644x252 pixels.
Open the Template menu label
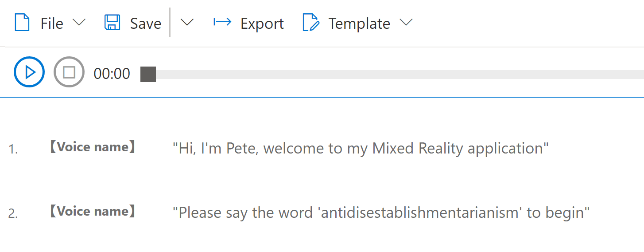tap(359, 24)
